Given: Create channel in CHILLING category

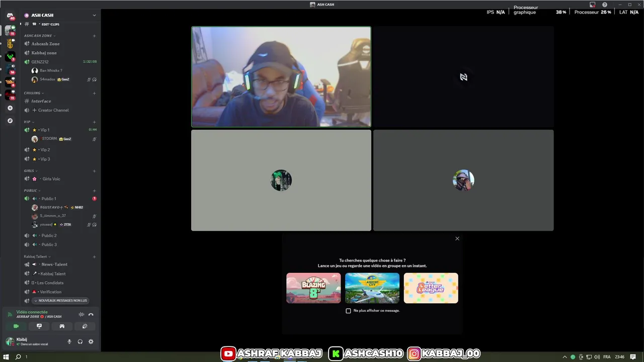Looking at the screenshot, I should click(94, 93).
